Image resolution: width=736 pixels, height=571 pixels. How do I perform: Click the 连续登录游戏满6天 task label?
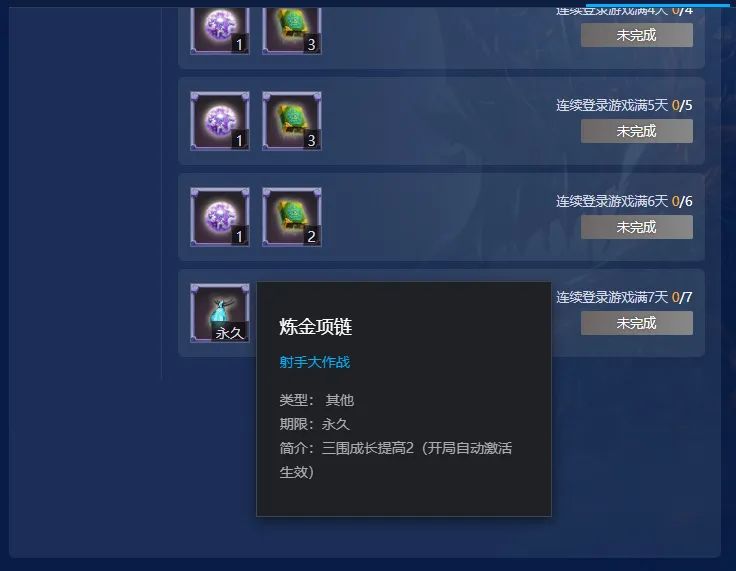click(612, 201)
